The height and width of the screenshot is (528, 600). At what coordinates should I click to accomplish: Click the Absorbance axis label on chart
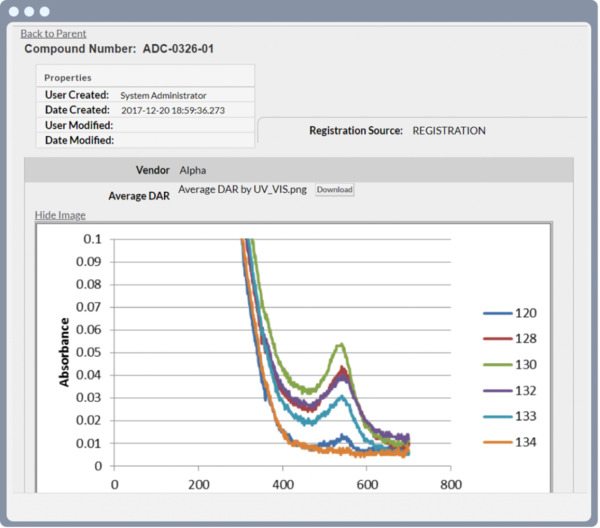[65, 352]
